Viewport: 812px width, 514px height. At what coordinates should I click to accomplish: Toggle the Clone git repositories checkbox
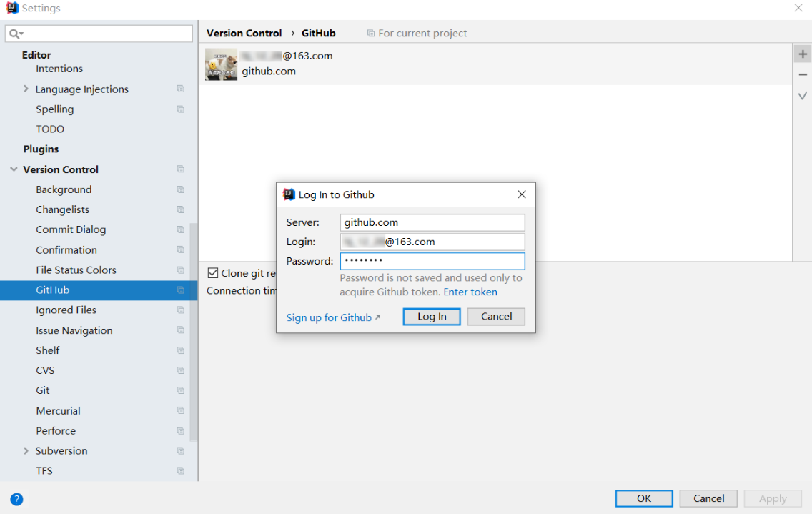[x=213, y=273]
